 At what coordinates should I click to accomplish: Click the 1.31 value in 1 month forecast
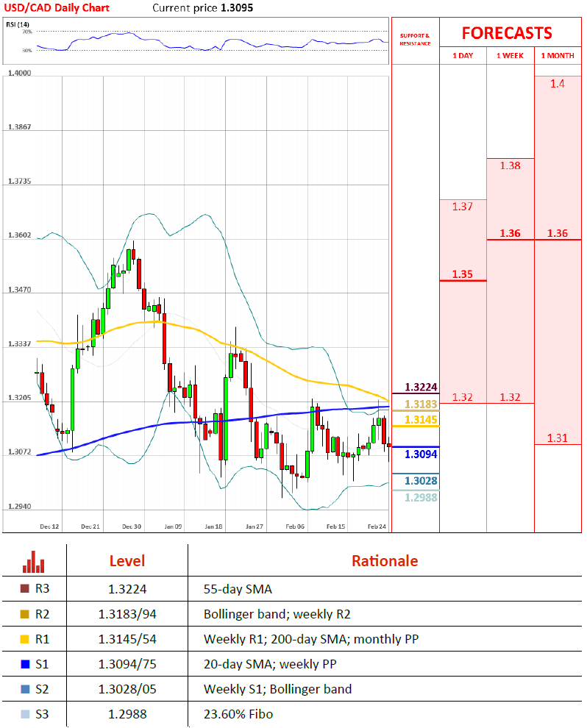pyautogui.click(x=558, y=438)
